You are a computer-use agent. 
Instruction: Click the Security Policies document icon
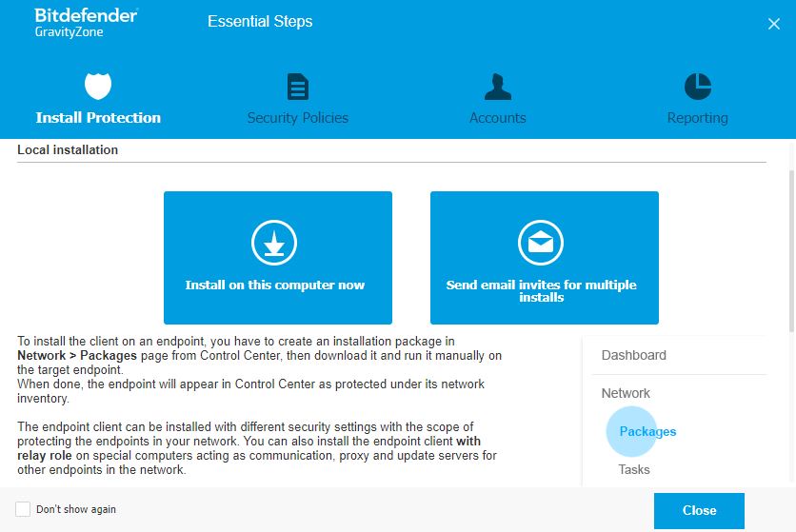pyautogui.click(x=297, y=87)
